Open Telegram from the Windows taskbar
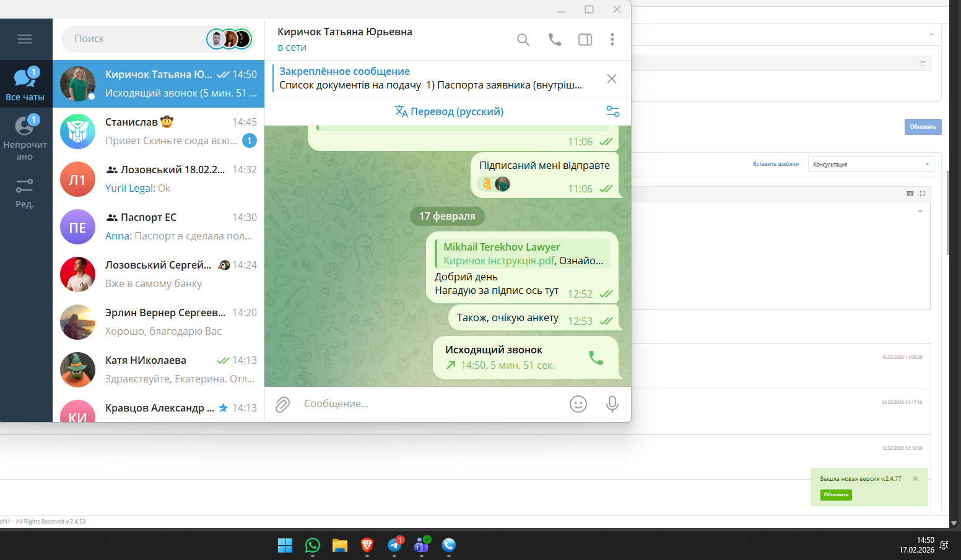 pos(394,545)
